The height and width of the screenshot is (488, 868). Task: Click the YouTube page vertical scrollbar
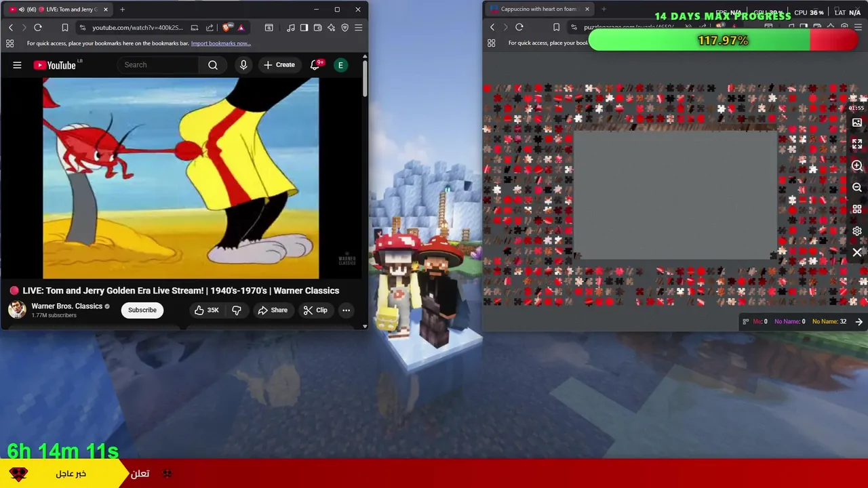[x=365, y=78]
